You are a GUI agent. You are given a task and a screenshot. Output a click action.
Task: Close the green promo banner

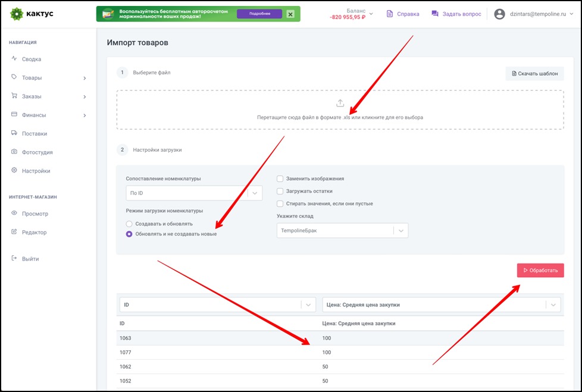[x=290, y=14]
